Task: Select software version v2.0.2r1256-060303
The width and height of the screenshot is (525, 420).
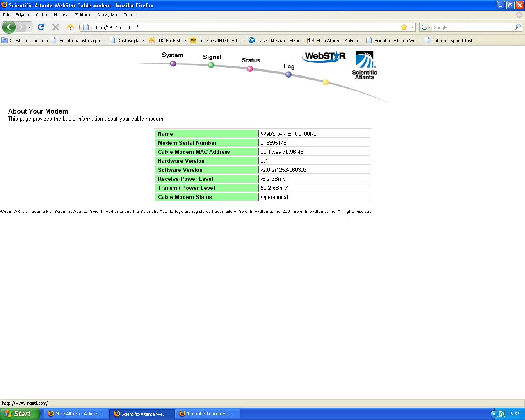Action: [x=283, y=170]
